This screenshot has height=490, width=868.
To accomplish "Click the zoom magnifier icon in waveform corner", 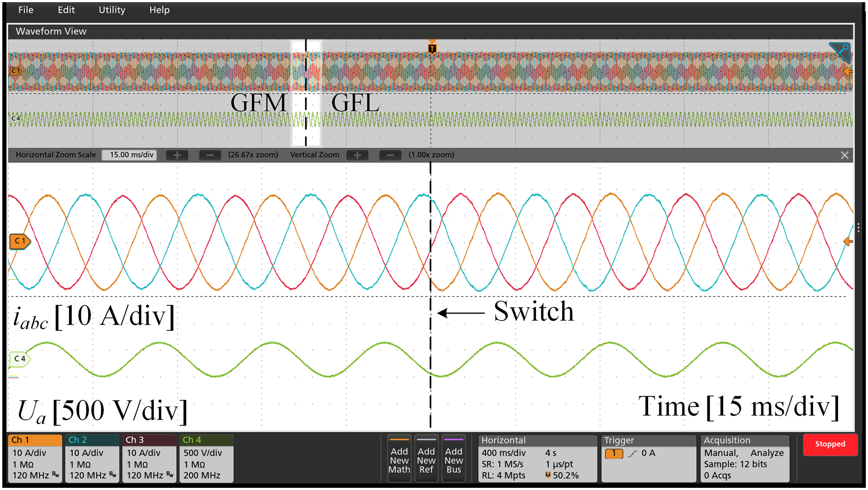I will pos(841,52).
